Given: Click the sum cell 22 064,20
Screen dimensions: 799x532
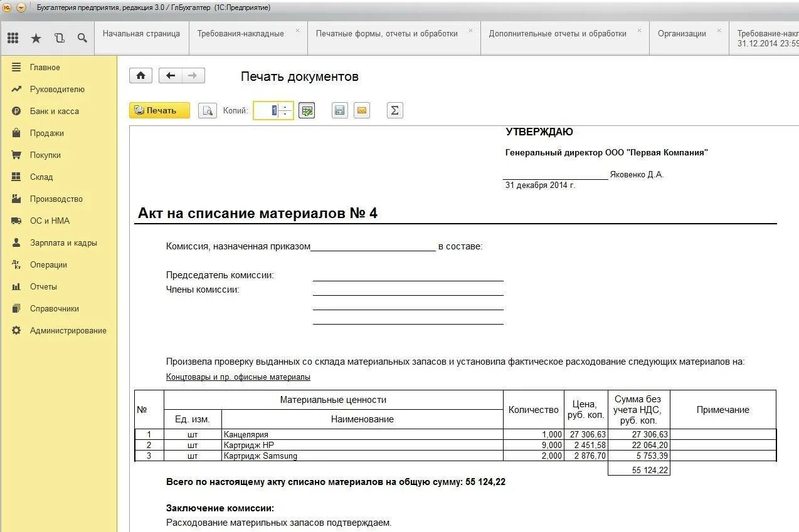Looking at the screenshot, I should (x=639, y=445).
